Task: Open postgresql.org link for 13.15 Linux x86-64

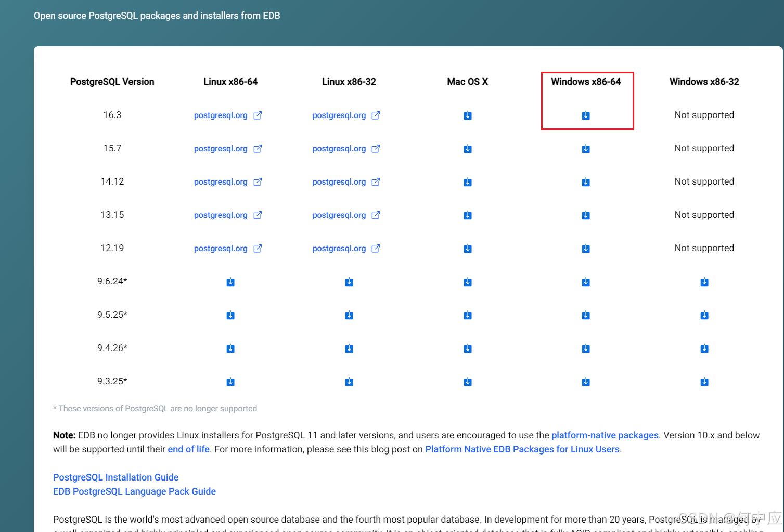Action: [x=228, y=215]
